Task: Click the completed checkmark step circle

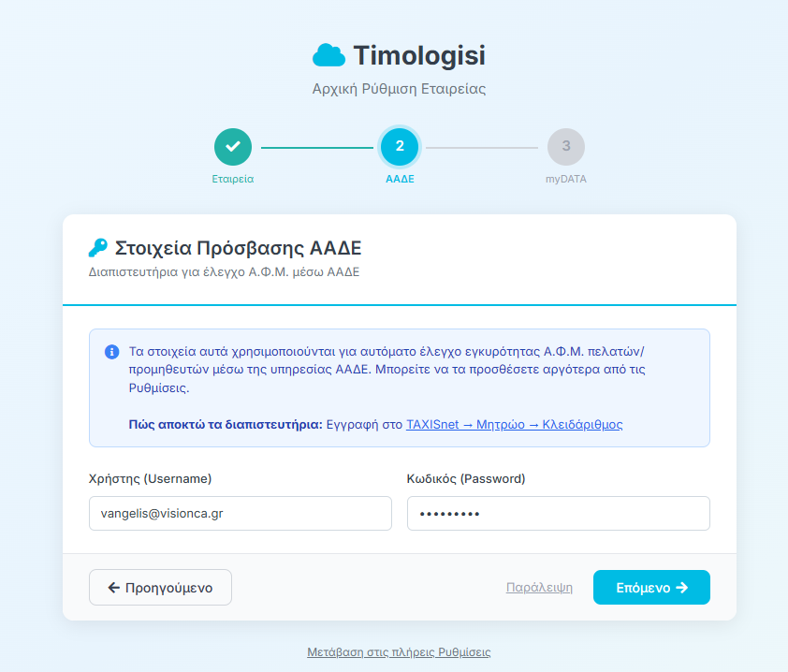Action: (233, 147)
